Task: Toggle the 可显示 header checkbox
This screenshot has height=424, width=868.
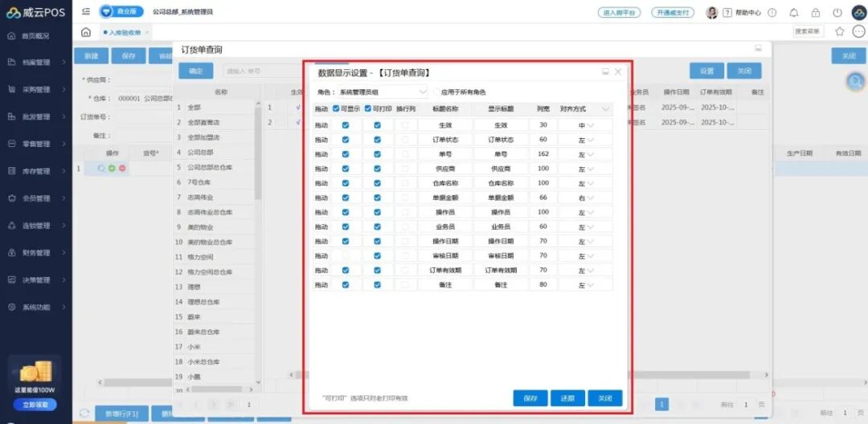Action: coord(337,108)
